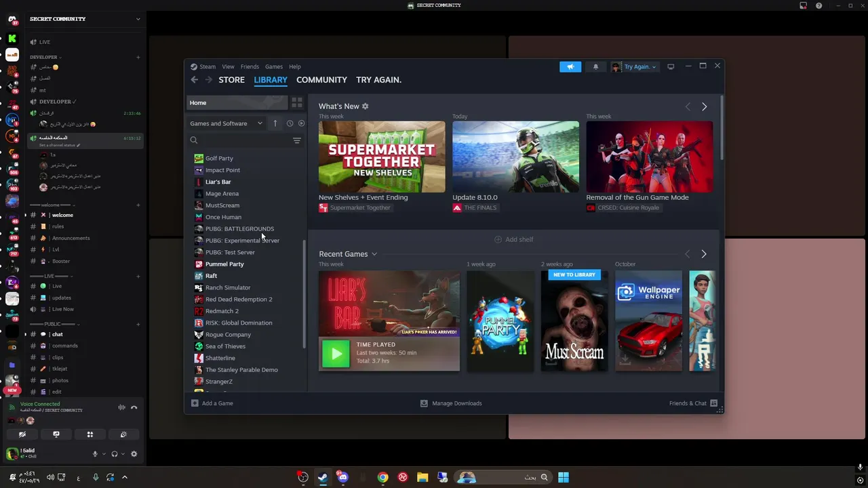Screen dimensions: 868x488
Task: Open TRY AGAIN. profile tab
Action: pyautogui.click(x=378, y=80)
